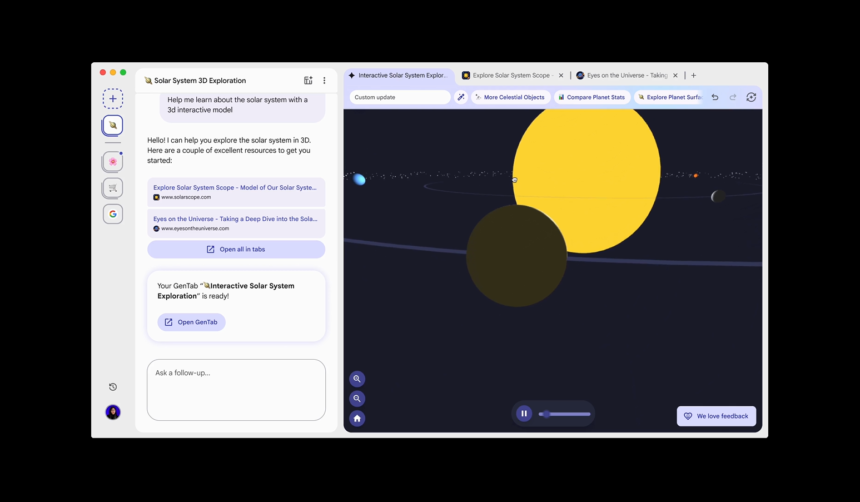Click the More Celestial Objects suggestion
This screenshot has width=860, height=502.
(x=510, y=97)
